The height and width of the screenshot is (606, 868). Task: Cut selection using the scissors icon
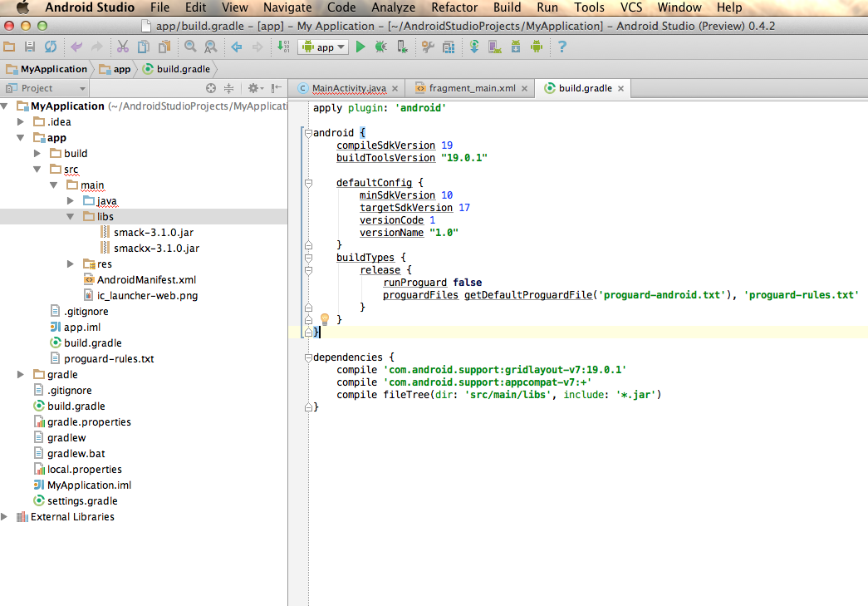pyautogui.click(x=123, y=47)
